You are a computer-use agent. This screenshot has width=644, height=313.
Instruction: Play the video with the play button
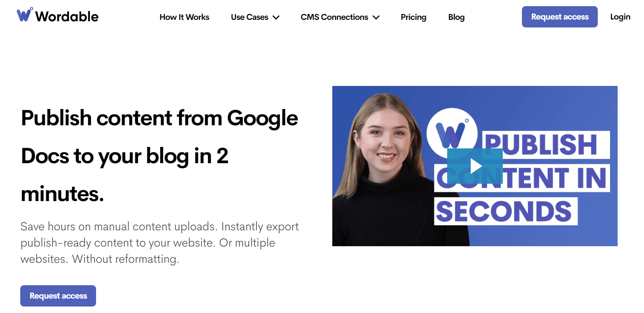point(475,166)
